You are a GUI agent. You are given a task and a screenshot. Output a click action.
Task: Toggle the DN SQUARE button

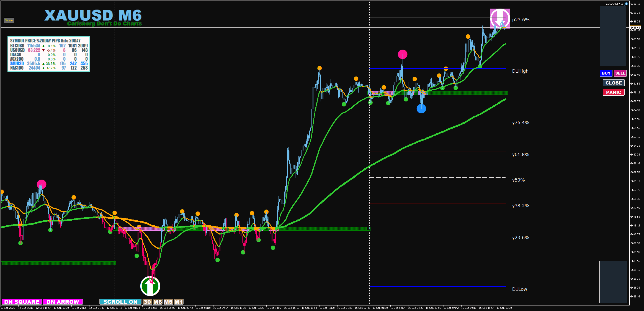22,302
